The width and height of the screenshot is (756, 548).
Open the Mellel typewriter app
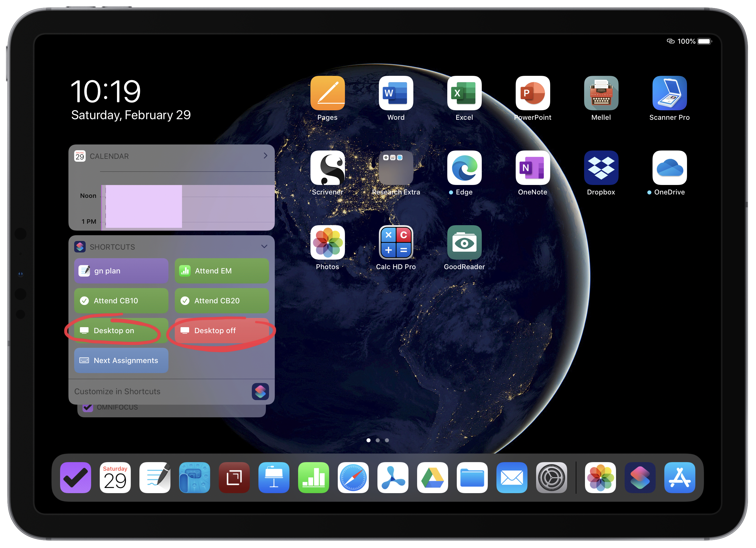point(601,93)
